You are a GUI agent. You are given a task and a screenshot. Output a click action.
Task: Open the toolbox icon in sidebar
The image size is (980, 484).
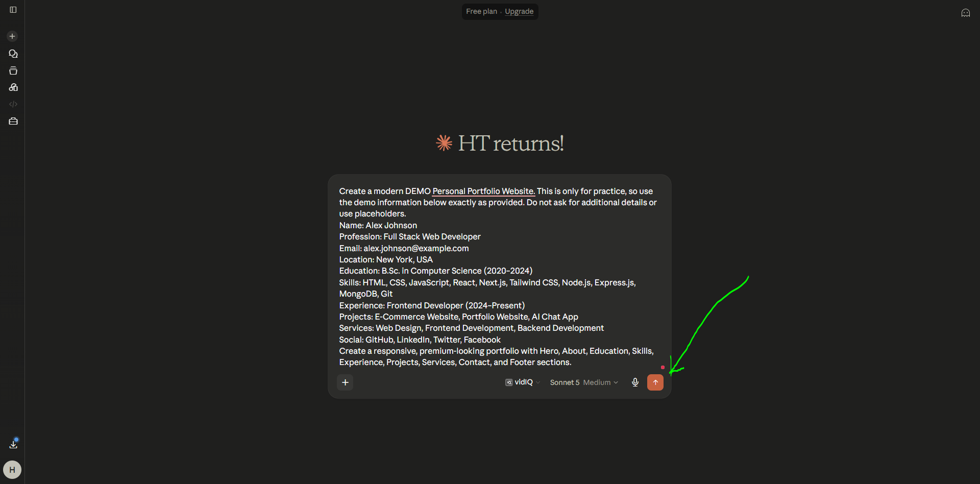click(13, 121)
